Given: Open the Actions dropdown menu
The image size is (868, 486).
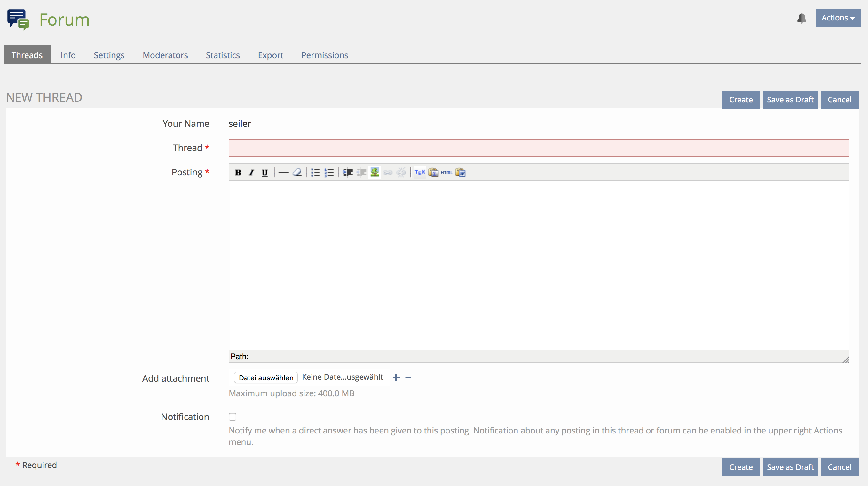Looking at the screenshot, I should click(x=838, y=18).
